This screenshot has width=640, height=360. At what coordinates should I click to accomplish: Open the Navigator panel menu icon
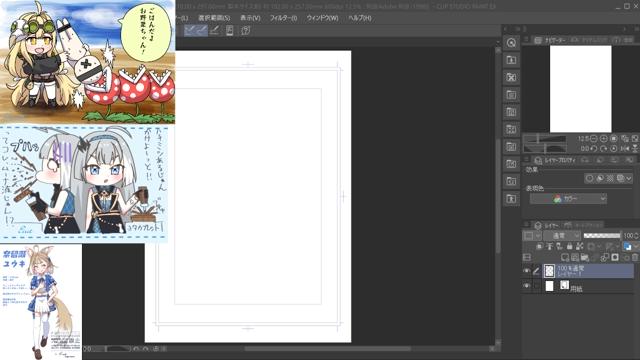[x=527, y=40]
